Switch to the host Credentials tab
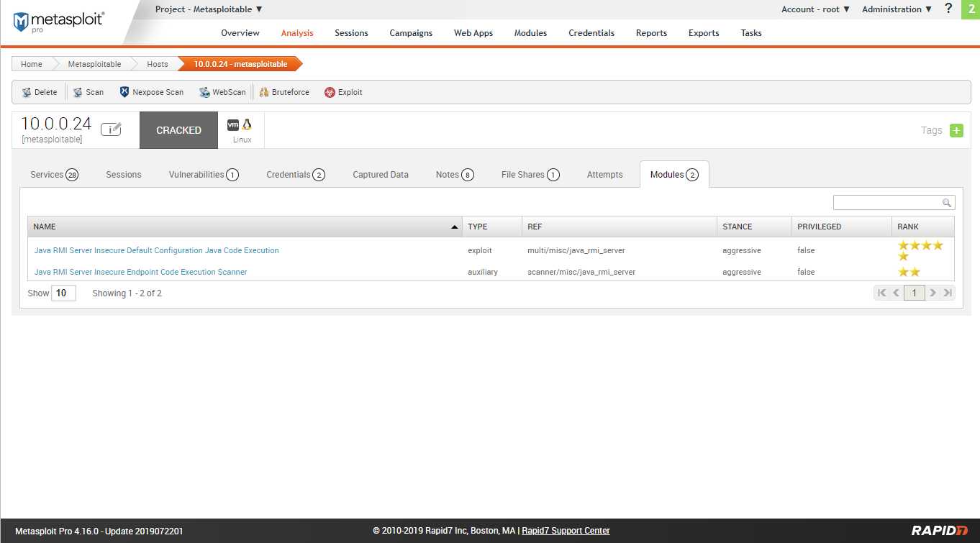980x543 pixels. pyautogui.click(x=296, y=175)
